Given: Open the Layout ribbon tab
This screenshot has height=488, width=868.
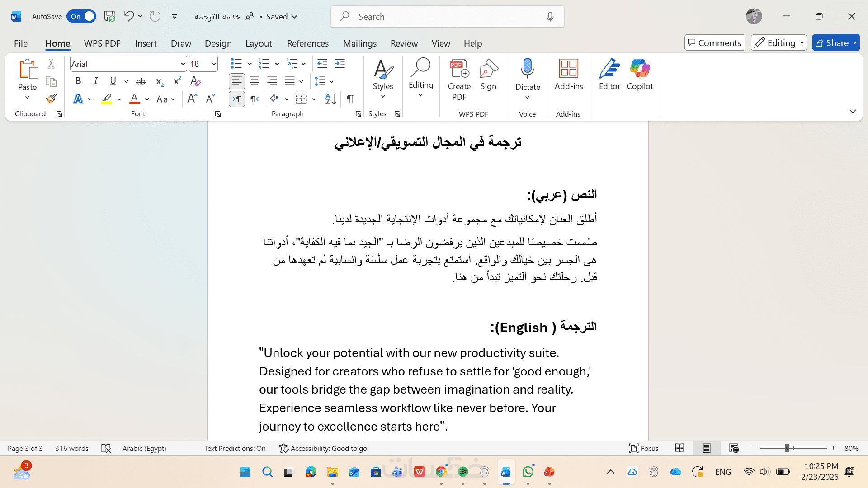Looking at the screenshot, I should (258, 43).
